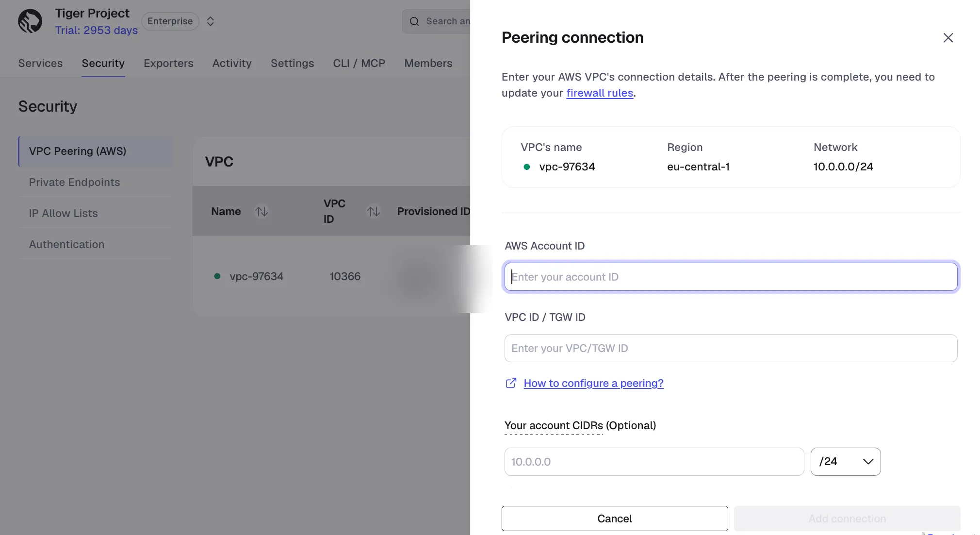Screen dimensions: 980x535
Task: Select IP Allow Lists in sidebar
Action: coord(96,213)
